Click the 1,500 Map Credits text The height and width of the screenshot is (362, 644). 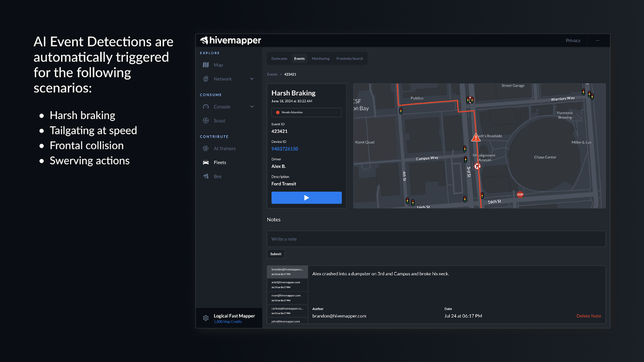coord(228,322)
